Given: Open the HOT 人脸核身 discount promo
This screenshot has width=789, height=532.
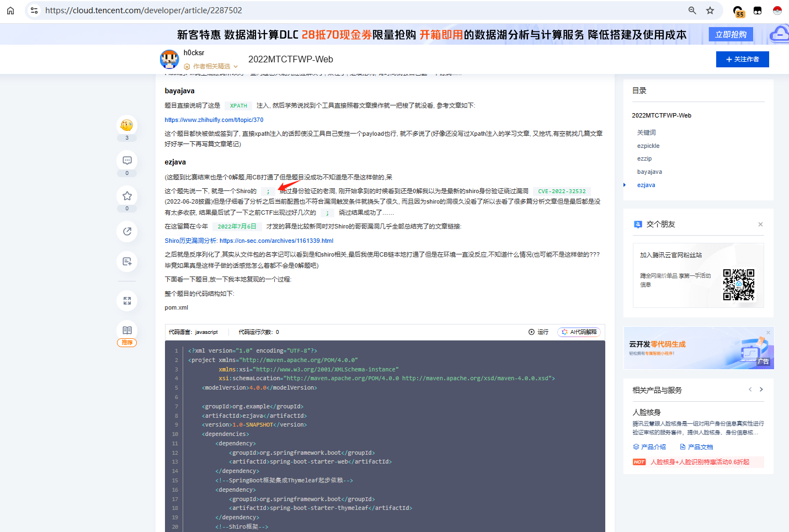Looking at the screenshot, I should tap(698, 462).
